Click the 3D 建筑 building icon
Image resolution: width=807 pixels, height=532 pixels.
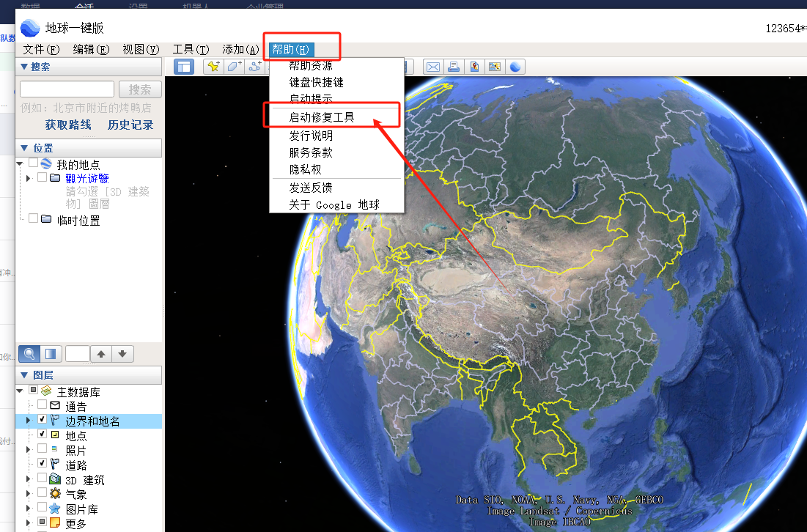click(55, 479)
